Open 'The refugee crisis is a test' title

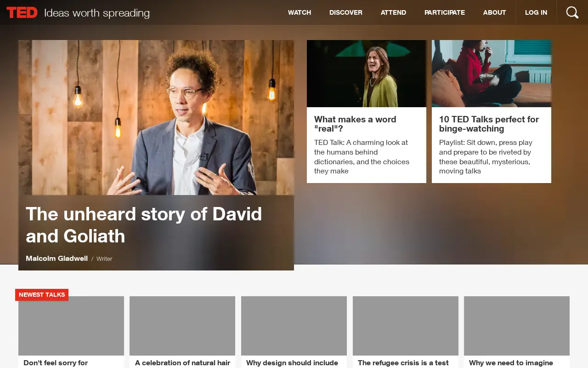403,363
